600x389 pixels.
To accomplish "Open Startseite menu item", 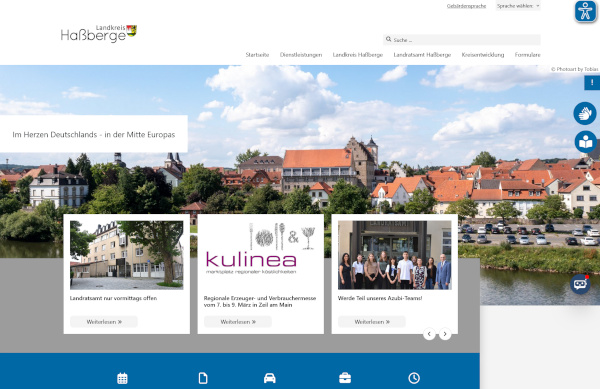I will click(x=257, y=55).
